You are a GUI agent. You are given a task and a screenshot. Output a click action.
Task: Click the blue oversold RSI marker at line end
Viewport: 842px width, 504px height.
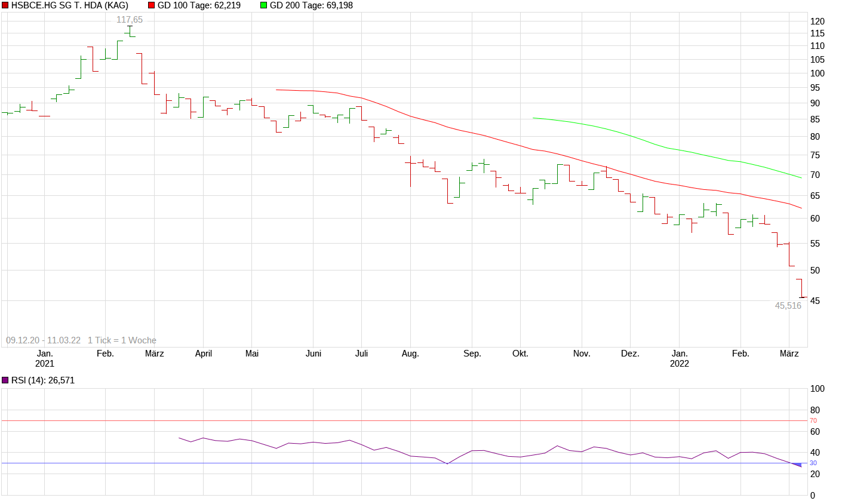pyautogui.click(x=796, y=465)
